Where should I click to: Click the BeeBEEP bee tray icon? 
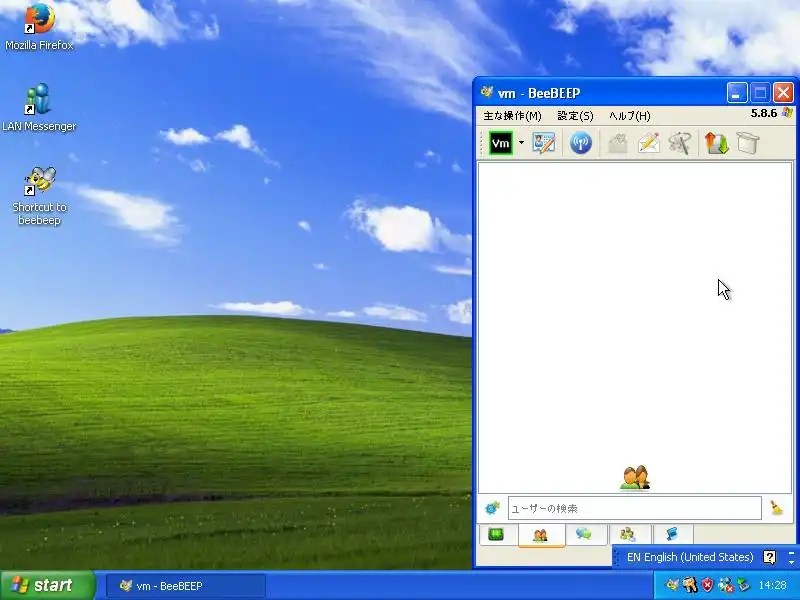tap(671, 585)
